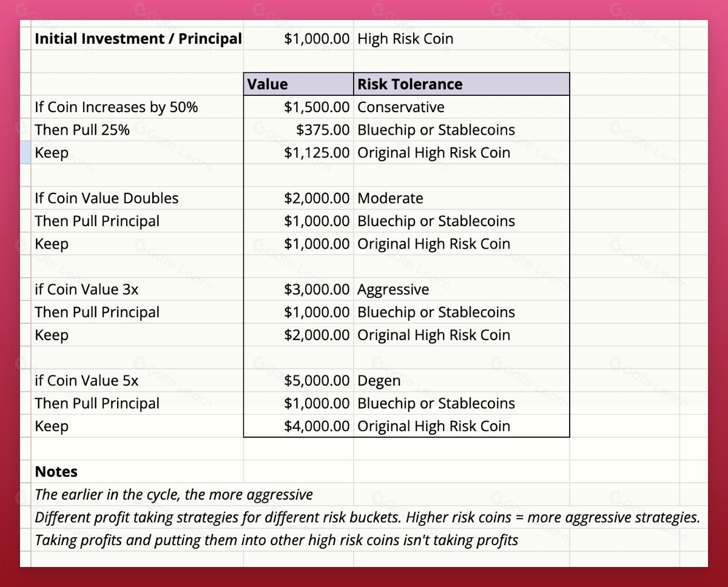Select the If Coin Value Doubles cell

pos(107,198)
